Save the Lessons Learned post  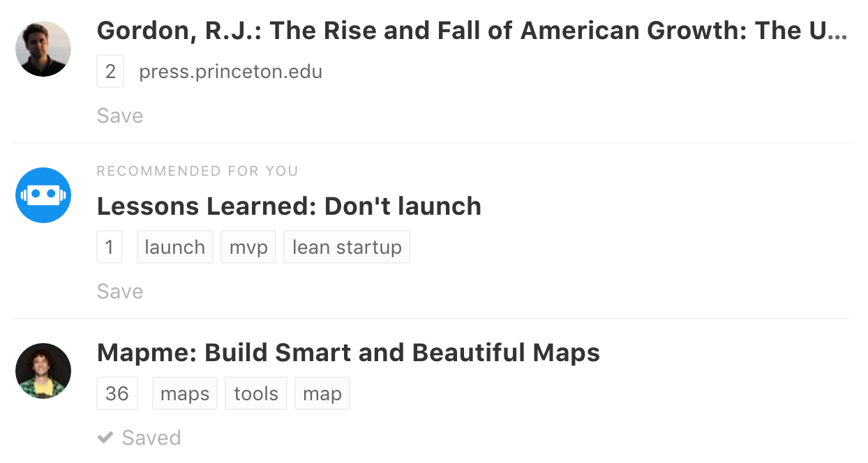click(120, 291)
